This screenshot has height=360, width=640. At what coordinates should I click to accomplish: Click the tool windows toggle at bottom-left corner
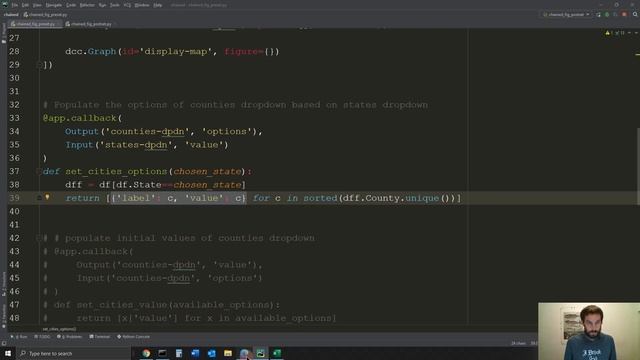coord(4,344)
